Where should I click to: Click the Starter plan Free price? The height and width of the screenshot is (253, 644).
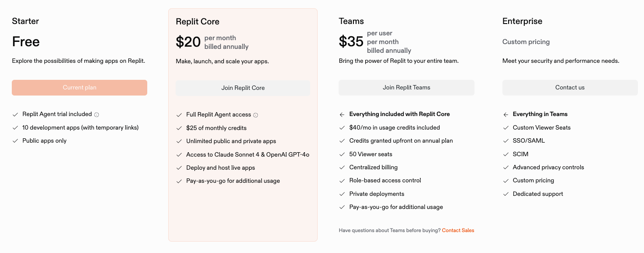click(26, 42)
